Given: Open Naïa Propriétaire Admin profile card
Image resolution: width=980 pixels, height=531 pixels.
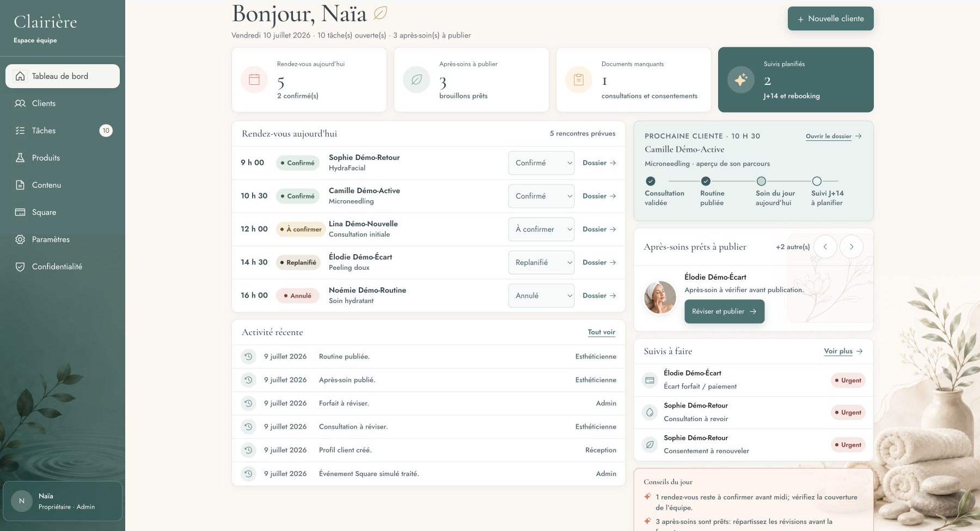Looking at the screenshot, I should [63, 501].
